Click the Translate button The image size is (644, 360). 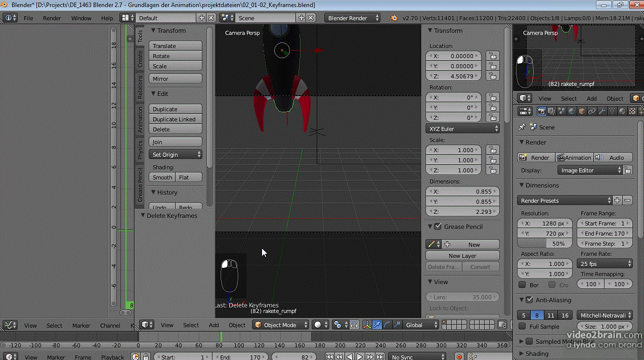176,46
